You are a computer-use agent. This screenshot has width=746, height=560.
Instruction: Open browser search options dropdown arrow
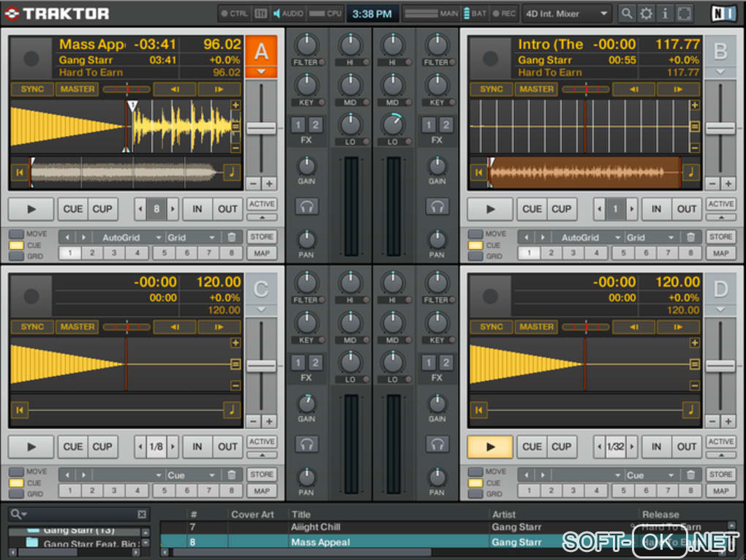[x=24, y=515]
